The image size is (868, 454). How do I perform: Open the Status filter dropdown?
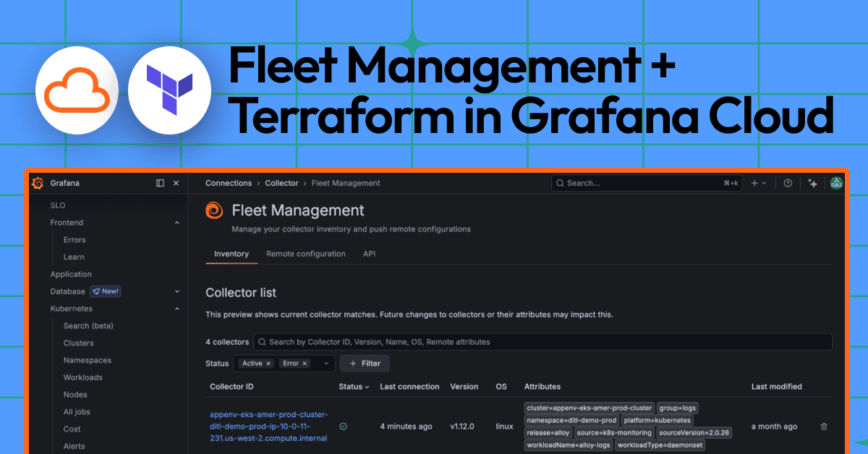[325, 363]
